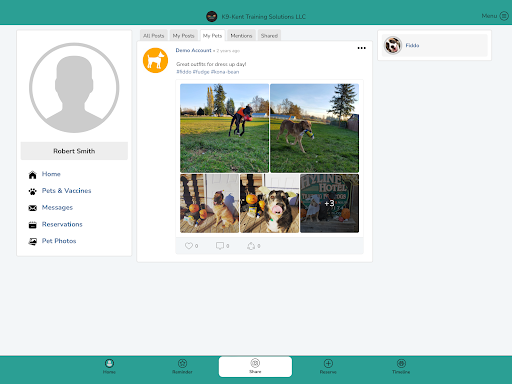Open Reminder in bottom navigation bar
The height and width of the screenshot is (384, 512).
point(182,366)
